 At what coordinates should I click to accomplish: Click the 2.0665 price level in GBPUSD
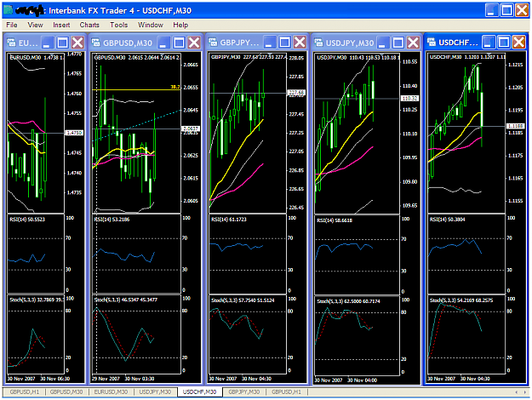191,65
